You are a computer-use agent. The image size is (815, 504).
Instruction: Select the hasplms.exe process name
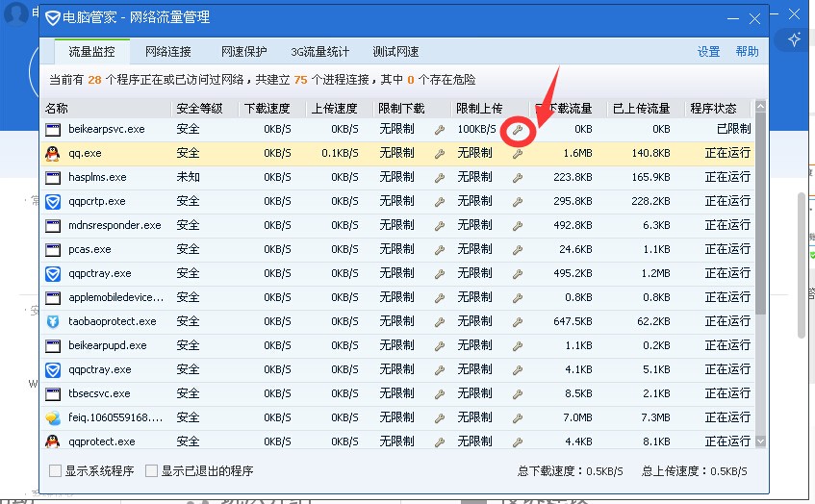(x=97, y=177)
